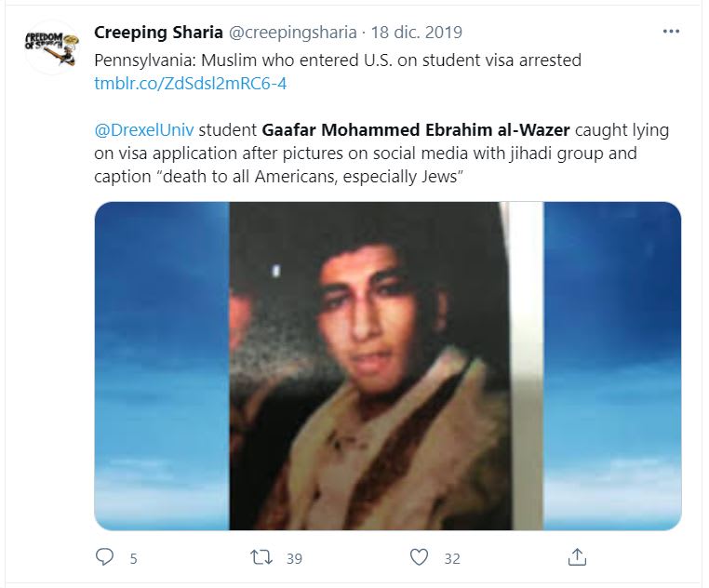The width and height of the screenshot is (709, 588).
Task: Open the tmblr.co/ZdSdsl2mRC6-4 link
Action: point(191,84)
